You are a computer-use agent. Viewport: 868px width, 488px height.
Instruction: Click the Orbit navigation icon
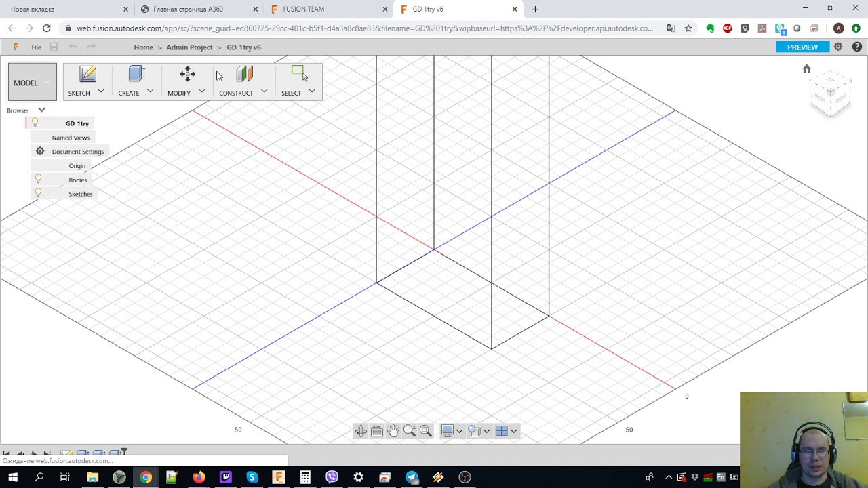pyautogui.click(x=361, y=431)
